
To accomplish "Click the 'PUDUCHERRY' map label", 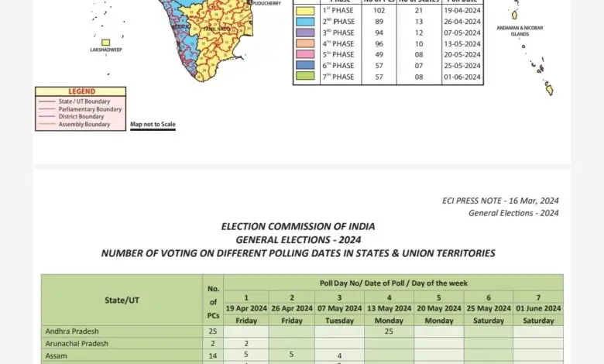I will pos(266,3).
